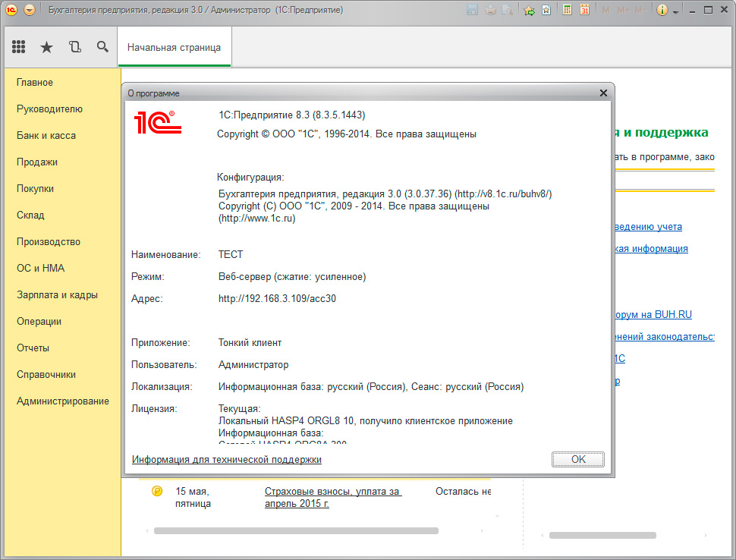Click the search magnifier icon
Screen dimensions: 736x560
102,46
